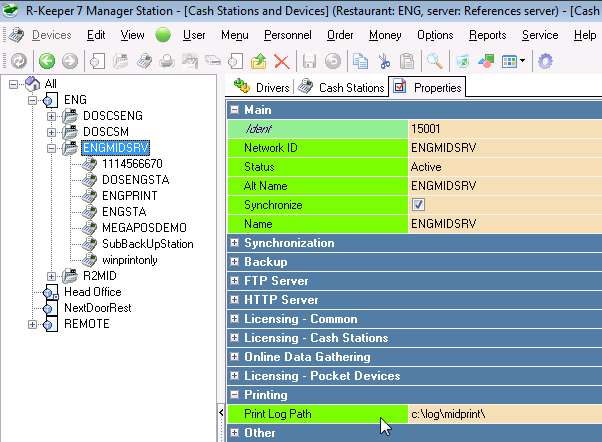Screen dimensions: 602x442
Task: Click the purple gear settings icon
Action: coord(545,61)
